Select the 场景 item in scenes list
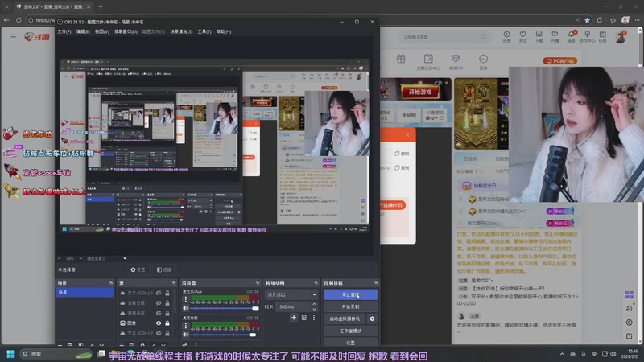The height and width of the screenshot is (362, 644). pos(85,292)
